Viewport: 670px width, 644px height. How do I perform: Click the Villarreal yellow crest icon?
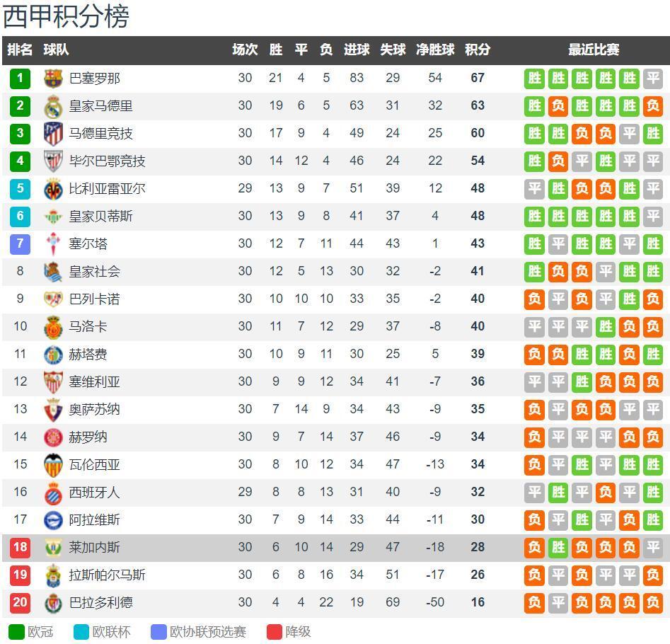coord(53,189)
